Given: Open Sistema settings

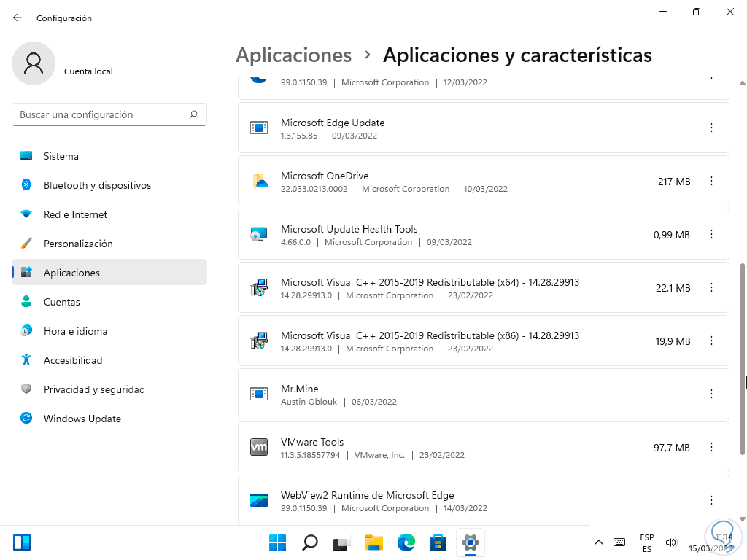Looking at the screenshot, I should click(x=109, y=156).
